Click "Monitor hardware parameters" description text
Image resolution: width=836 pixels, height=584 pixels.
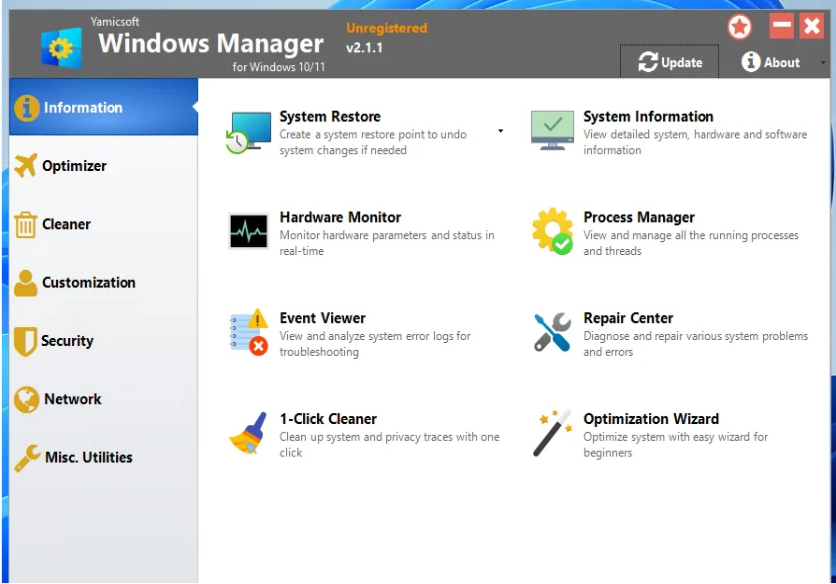click(x=387, y=243)
